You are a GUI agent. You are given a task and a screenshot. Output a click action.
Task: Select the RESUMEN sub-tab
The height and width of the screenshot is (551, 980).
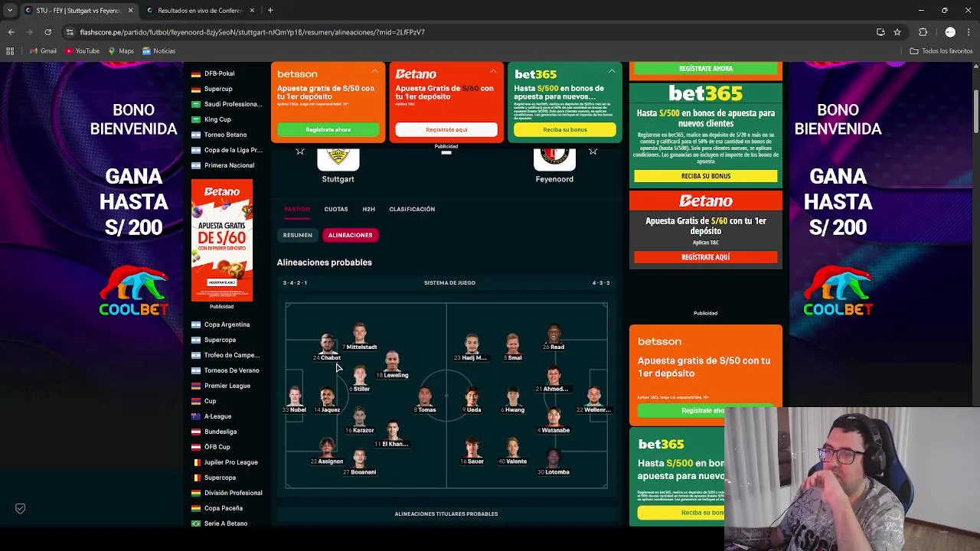pos(298,235)
